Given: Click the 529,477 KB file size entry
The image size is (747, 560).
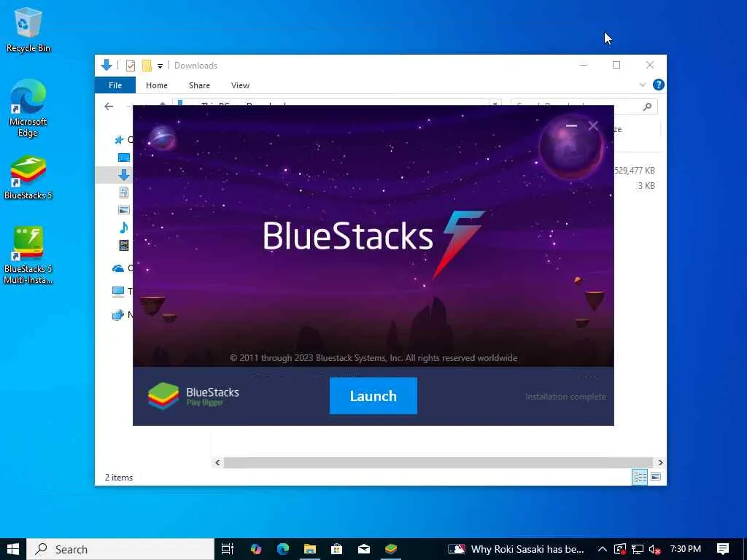Looking at the screenshot, I should pos(635,171).
